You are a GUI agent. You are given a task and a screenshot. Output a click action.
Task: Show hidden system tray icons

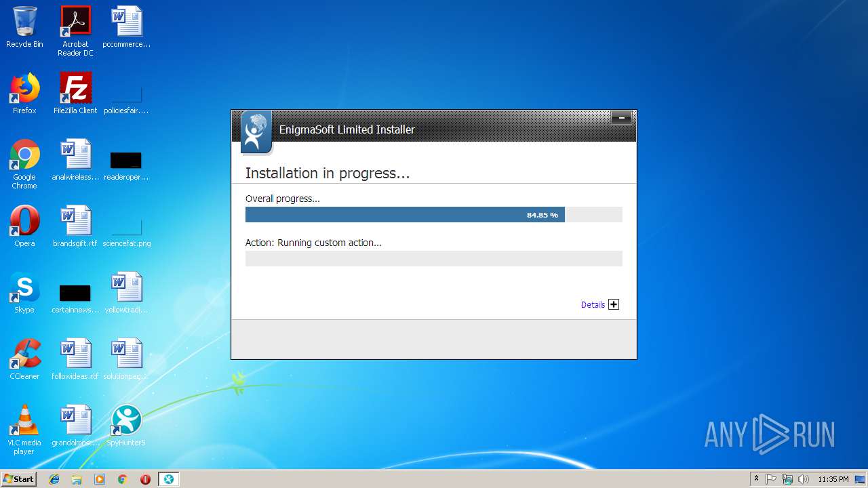pos(757,479)
